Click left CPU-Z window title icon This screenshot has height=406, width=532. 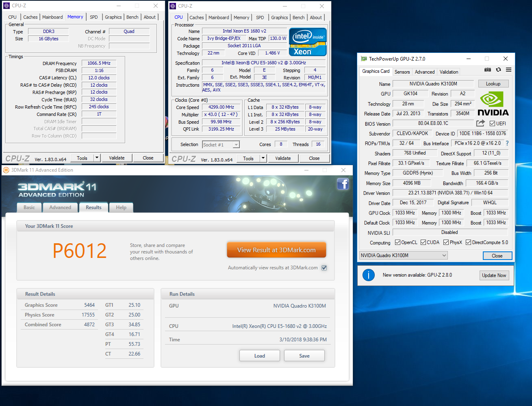7,6
